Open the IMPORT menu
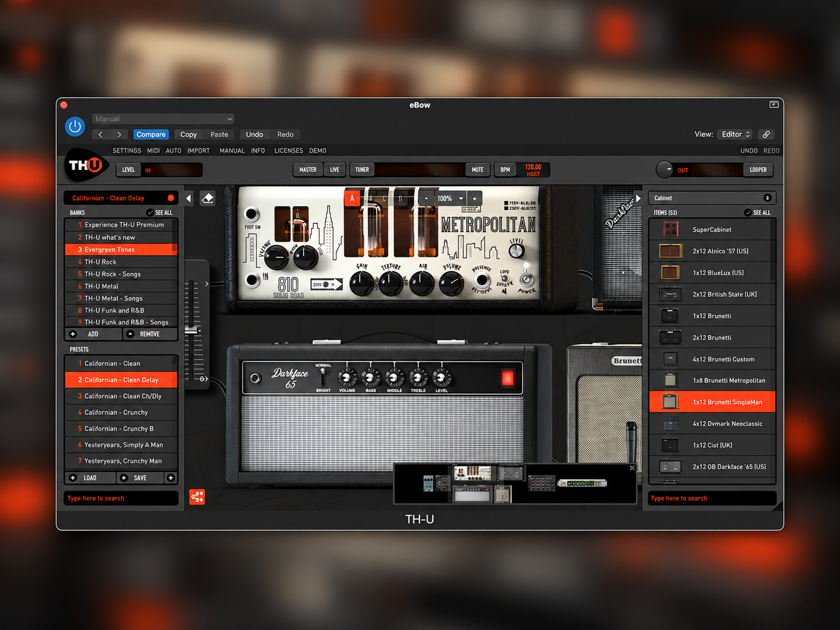This screenshot has height=630, width=840. tap(198, 151)
